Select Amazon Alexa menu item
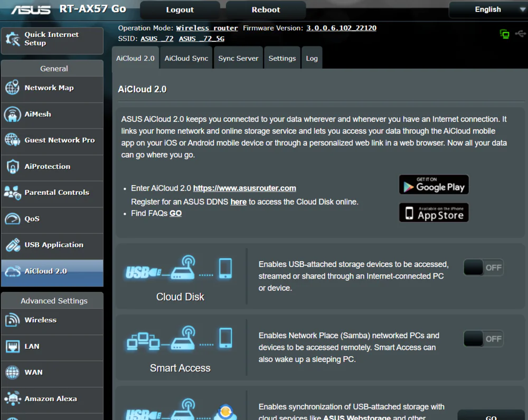The image size is (528, 420). tap(52, 399)
